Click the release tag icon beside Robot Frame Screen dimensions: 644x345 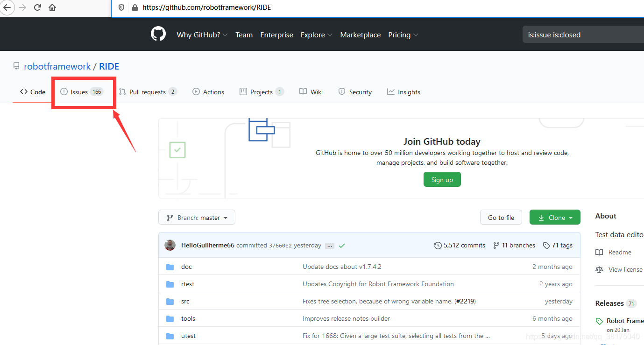click(599, 321)
